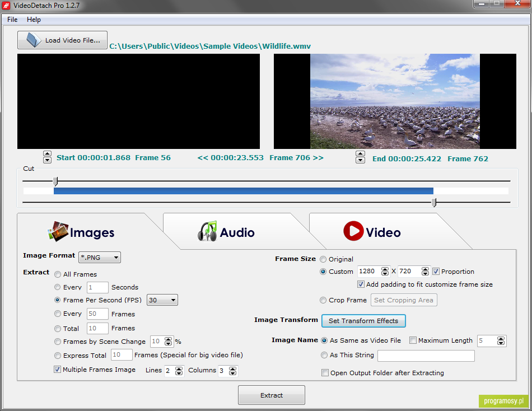The height and width of the screenshot is (411, 532).
Task: Select As This String naming option
Action: click(x=324, y=355)
